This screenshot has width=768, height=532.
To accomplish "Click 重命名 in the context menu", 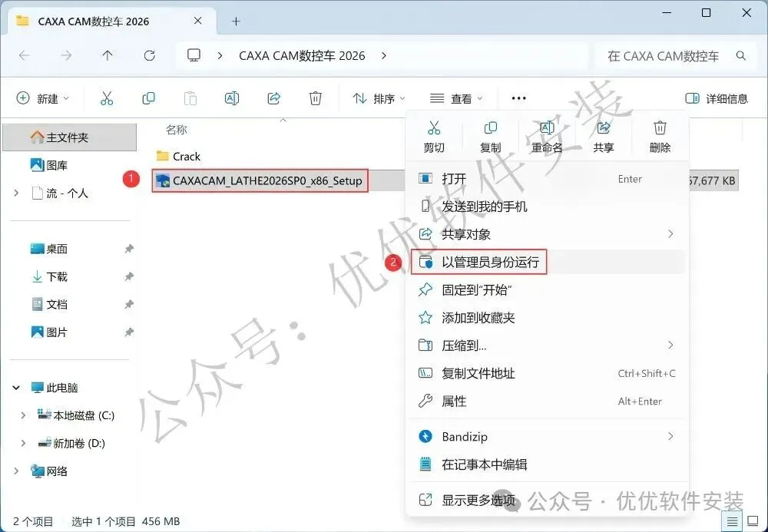I will pyautogui.click(x=547, y=137).
